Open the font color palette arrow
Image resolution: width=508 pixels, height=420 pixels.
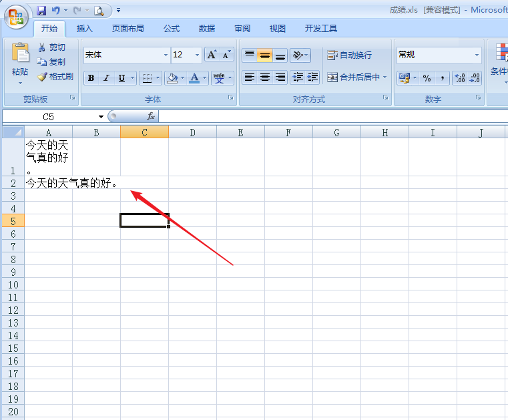[205, 78]
